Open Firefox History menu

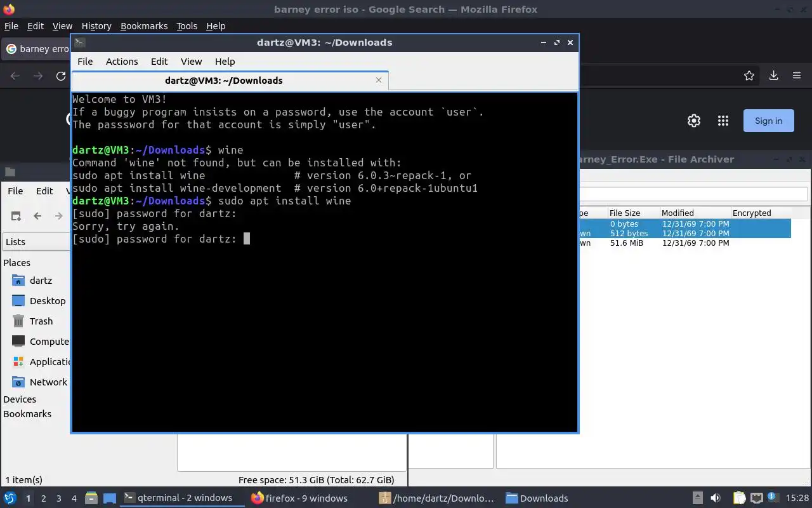click(96, 26)
